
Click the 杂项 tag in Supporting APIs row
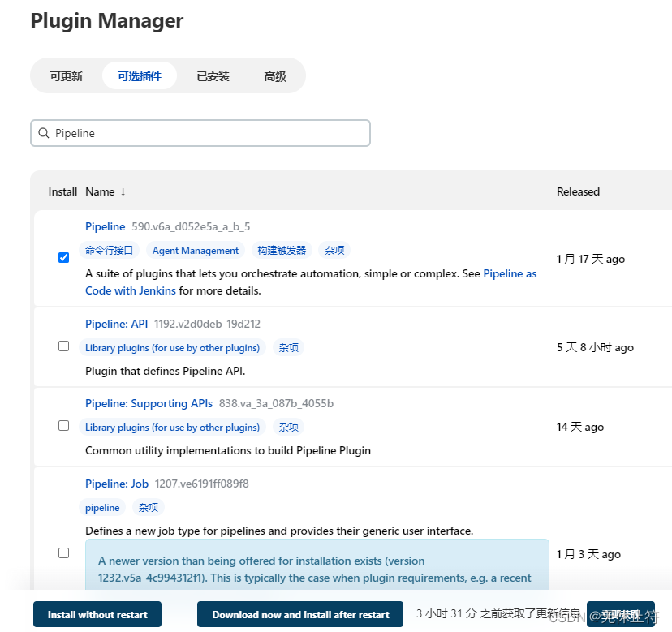pyautogui.click(x=288, y=428)
